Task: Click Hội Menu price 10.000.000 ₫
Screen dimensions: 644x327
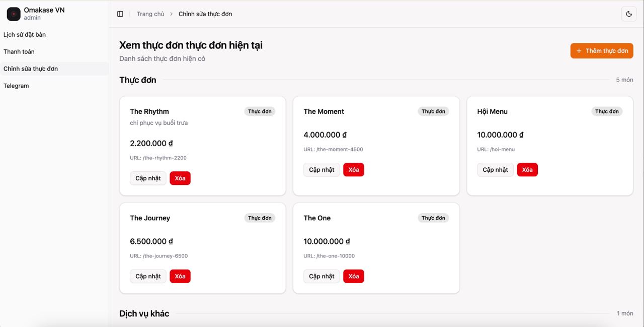Action: (501, 135)
